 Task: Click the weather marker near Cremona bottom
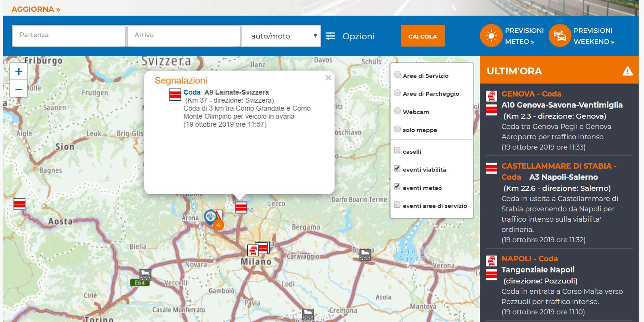pos(308,315)
